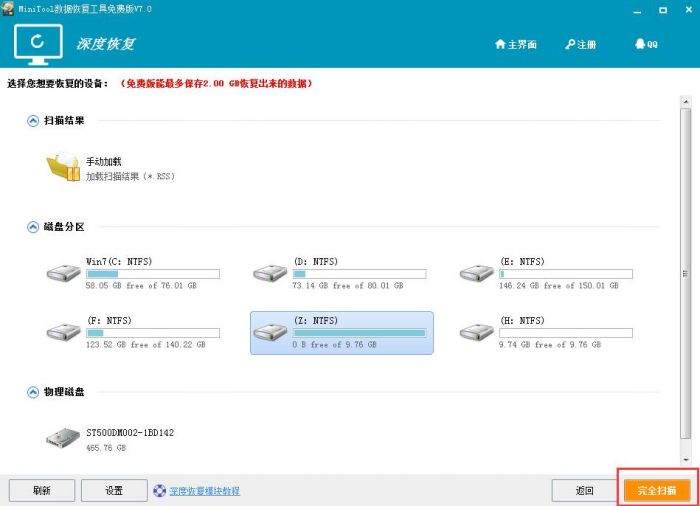Select the Z: NTFS drive icon
This screenshot has height=506, width=700.
point(270,332)
